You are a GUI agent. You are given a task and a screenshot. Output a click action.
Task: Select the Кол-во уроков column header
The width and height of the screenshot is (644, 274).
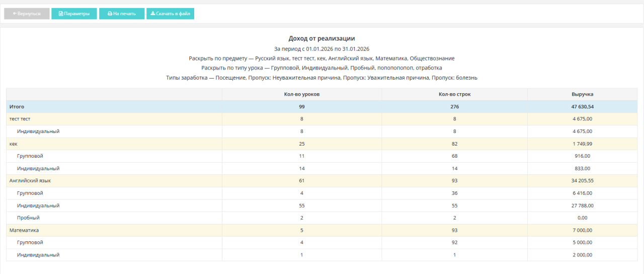(x=301, y=94)
